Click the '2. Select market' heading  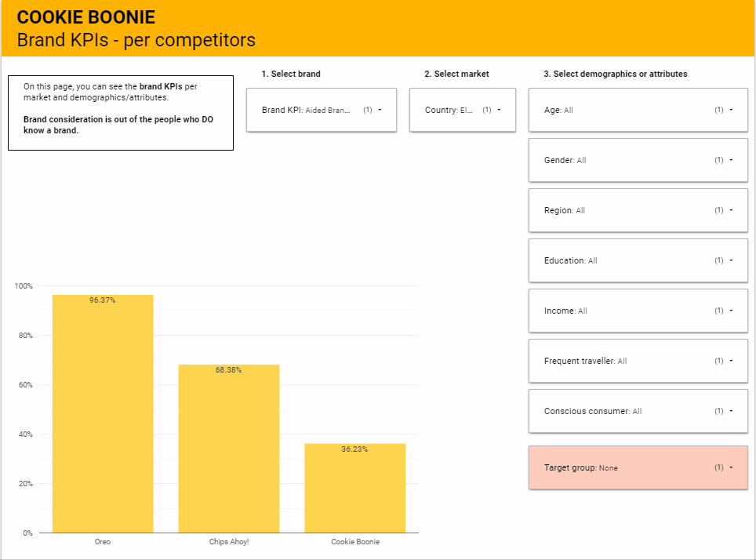pos(456,74)
